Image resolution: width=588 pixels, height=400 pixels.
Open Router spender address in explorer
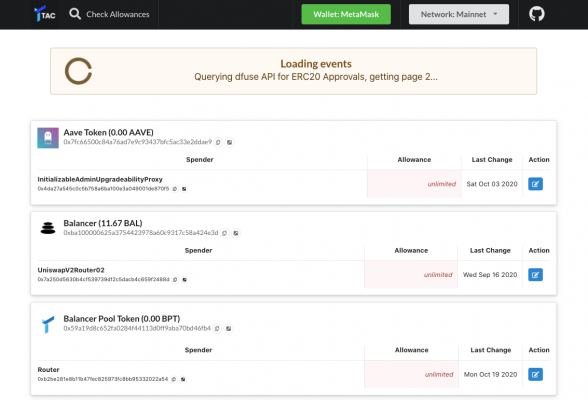pos(183,379)
